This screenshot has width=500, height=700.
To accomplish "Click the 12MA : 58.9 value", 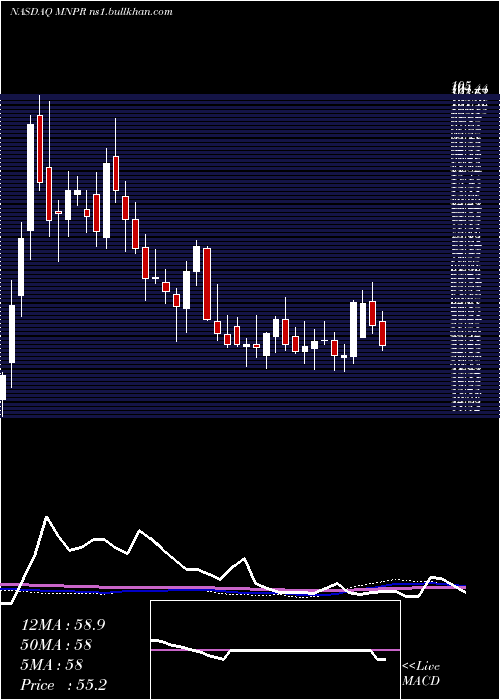I will tap(63, 625).
